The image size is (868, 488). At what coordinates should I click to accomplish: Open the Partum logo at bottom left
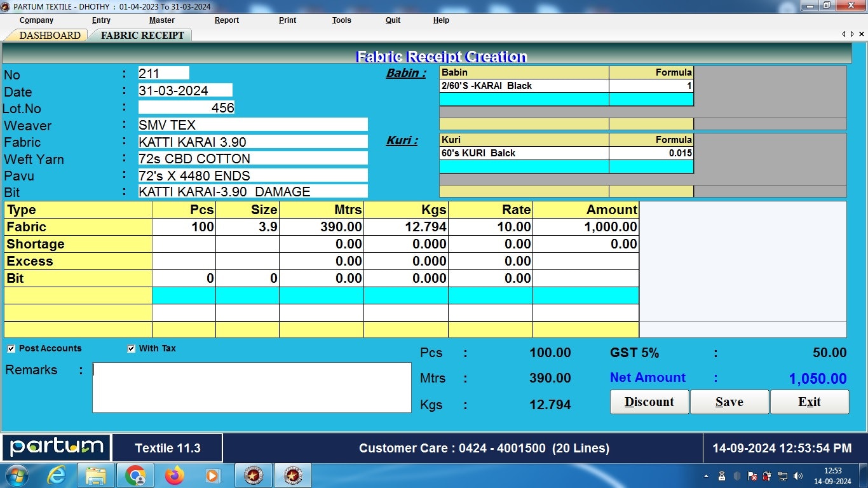(56, 447)
